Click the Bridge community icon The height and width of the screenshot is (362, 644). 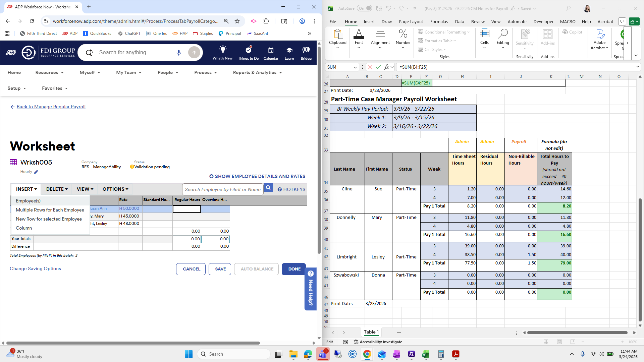pos(306,50)
